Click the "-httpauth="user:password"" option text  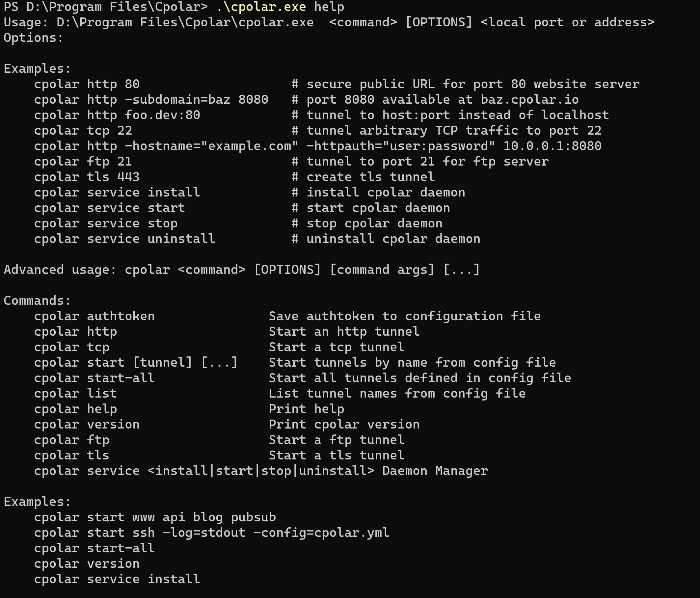401,146
